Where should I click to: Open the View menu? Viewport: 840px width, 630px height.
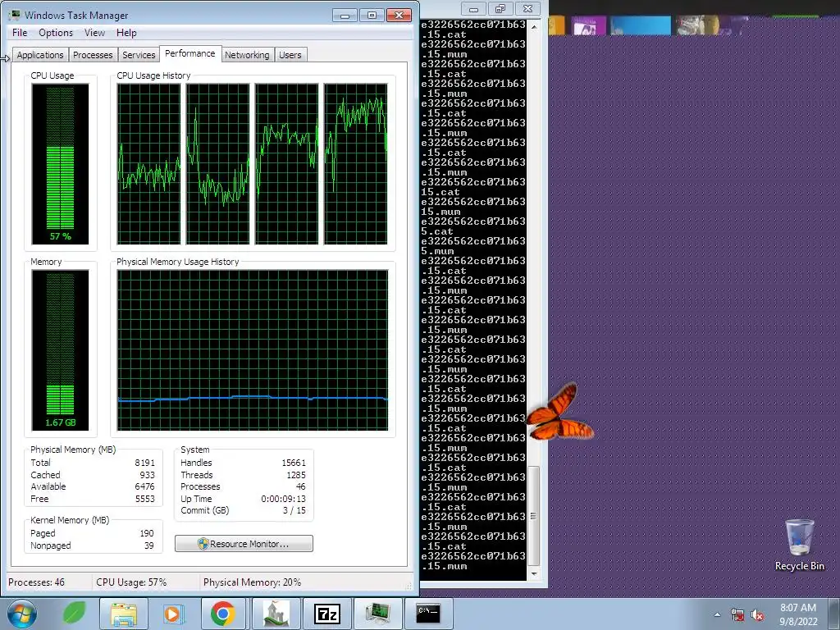tap(95, 33)
